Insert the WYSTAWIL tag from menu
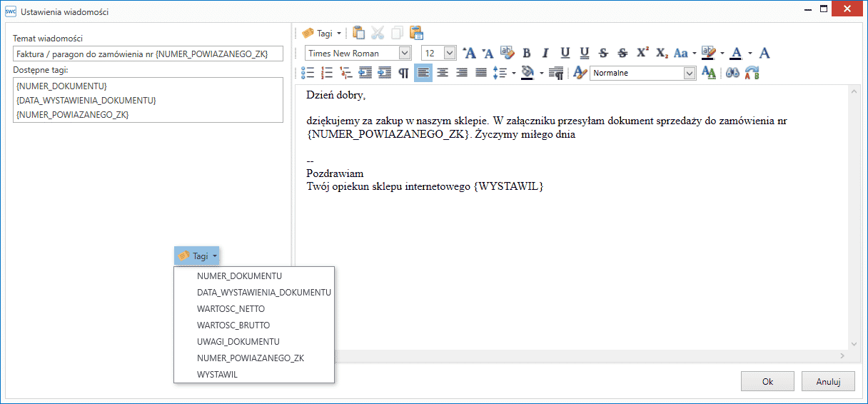The width and height of the screenshot is (868, 404). coord(254,375)
